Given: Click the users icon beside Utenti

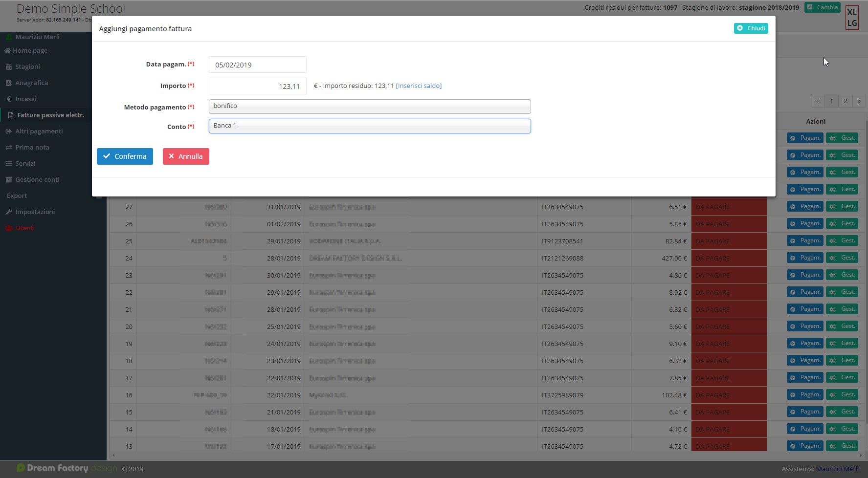Looking at the screenshot, I should [8, 228].
